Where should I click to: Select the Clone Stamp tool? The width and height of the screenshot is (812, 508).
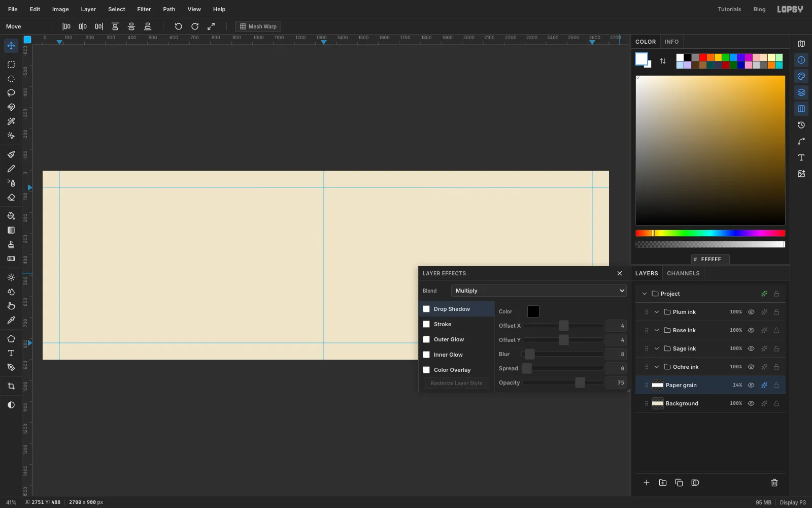(11, 244)
